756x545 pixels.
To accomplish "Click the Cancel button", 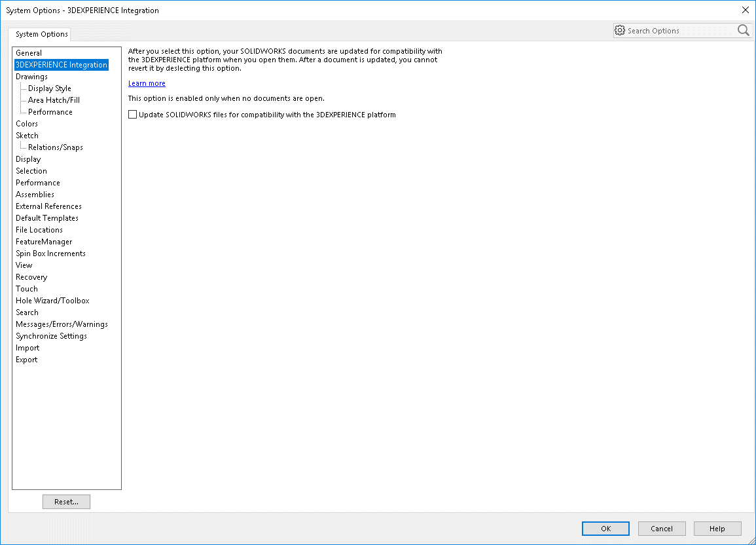I will (x=662, y=529).
